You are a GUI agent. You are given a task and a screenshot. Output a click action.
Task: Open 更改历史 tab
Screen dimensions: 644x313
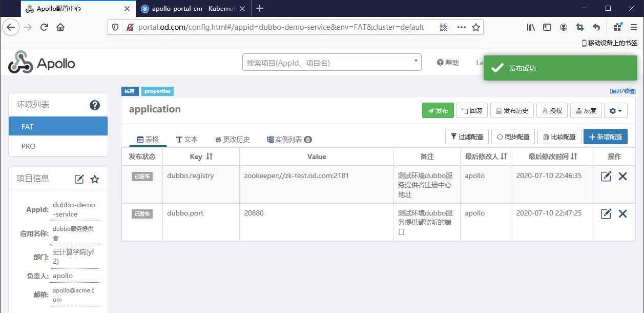click(x=233, y=139)
